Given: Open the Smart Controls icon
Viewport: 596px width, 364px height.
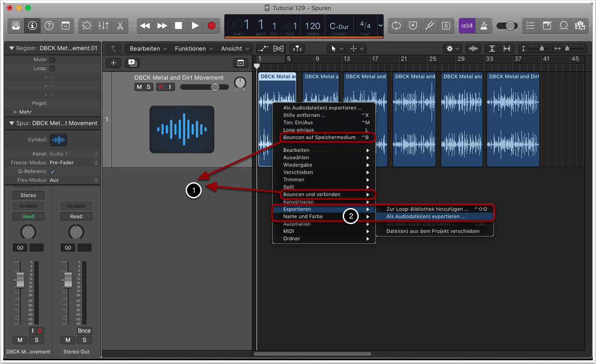Looking at the screenshot, I should coord(87,26).
